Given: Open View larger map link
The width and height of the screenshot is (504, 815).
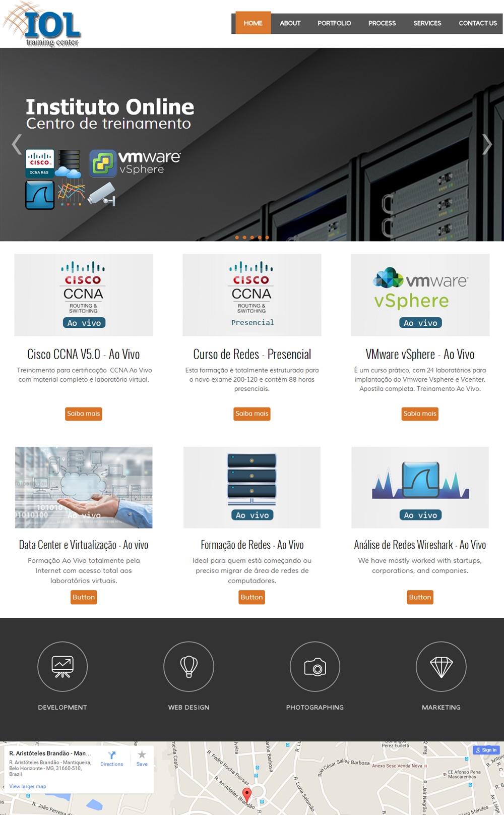Looking at the screenshot, I should (28, 786).
